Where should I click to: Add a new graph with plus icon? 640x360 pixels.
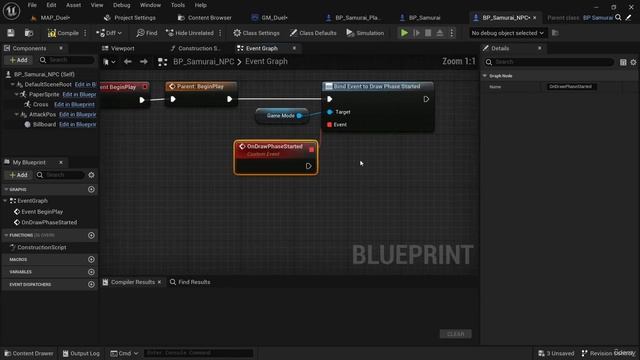[x=91, y=189]
